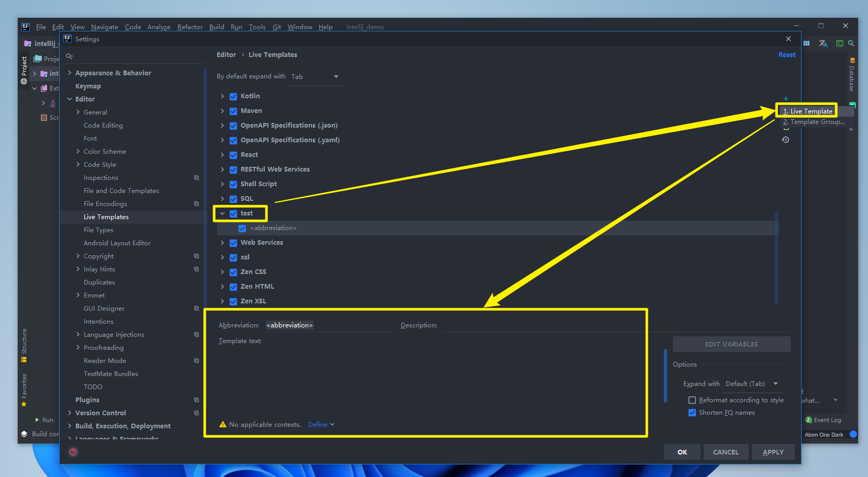The width and height of the screenshot is (868, 477).
Task: Expand the Web Services template group
Action: click(x=222, y=243)
